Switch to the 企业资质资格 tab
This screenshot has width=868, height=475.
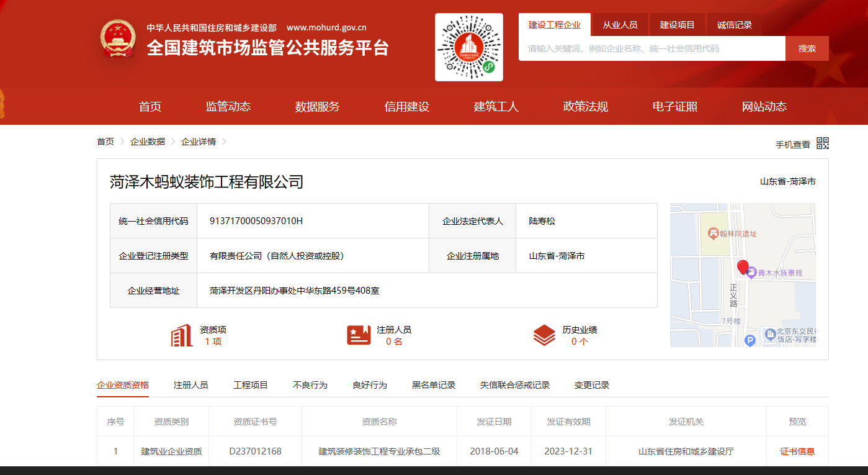(123, 385)
